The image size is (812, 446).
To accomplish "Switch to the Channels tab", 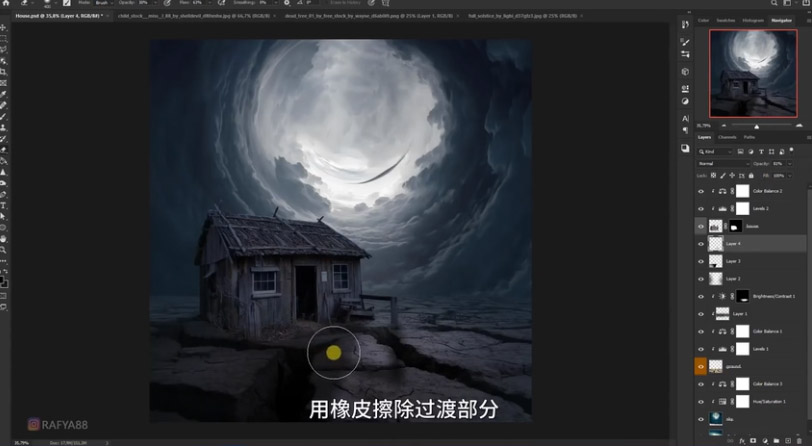I will (727, 137).
